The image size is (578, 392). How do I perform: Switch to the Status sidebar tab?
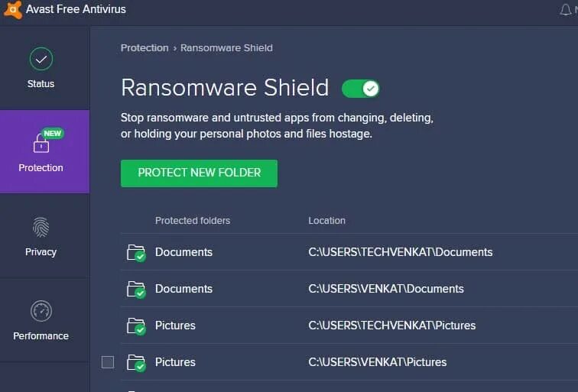click(x=44, y=68)
